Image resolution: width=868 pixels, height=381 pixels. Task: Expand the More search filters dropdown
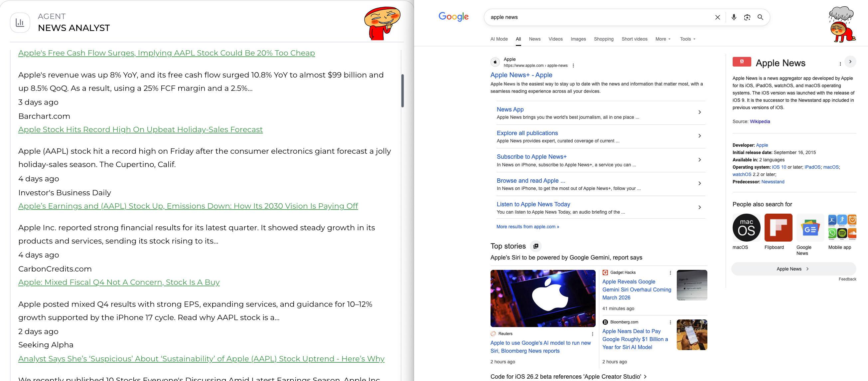pyautogui.click(x=662, y=39)
